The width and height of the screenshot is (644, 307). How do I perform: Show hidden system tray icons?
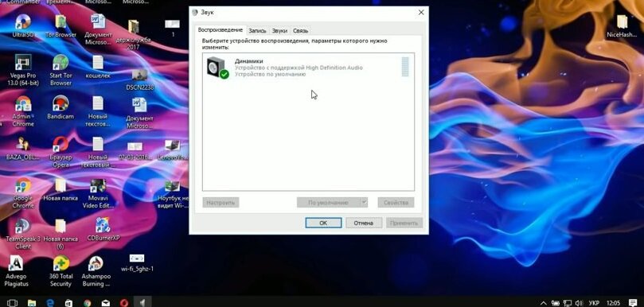(544, 303)
